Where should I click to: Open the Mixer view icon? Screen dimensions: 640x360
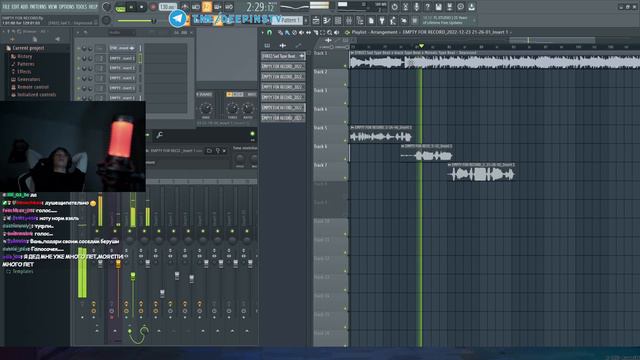pos(349,20)
